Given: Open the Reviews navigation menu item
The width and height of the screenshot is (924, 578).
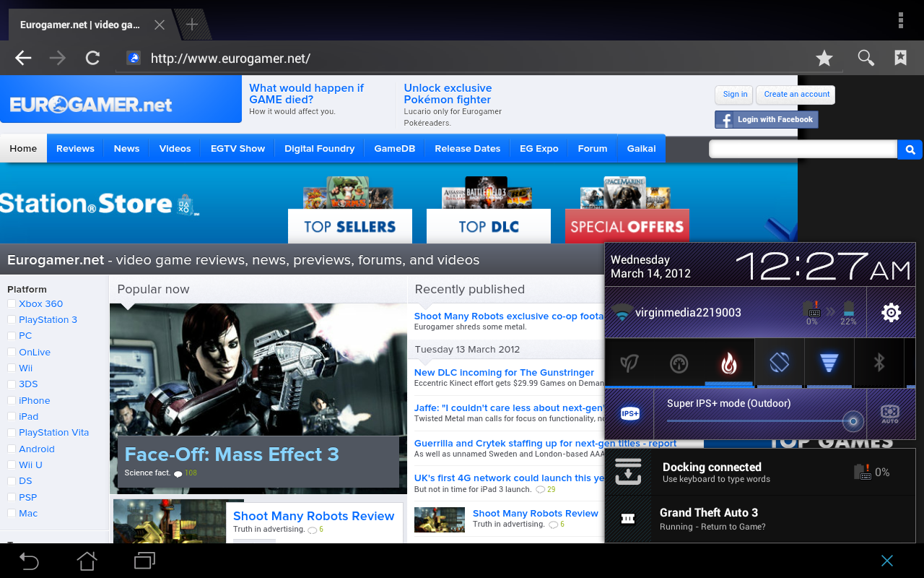Looking at the screenshot, I should coord(75,149).
